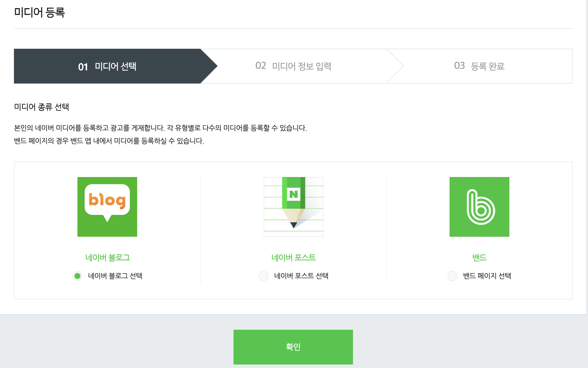Select the 네이버 블로그 선택 radio button
Viewport: 588px width, 368px height.
pos(77,276)
